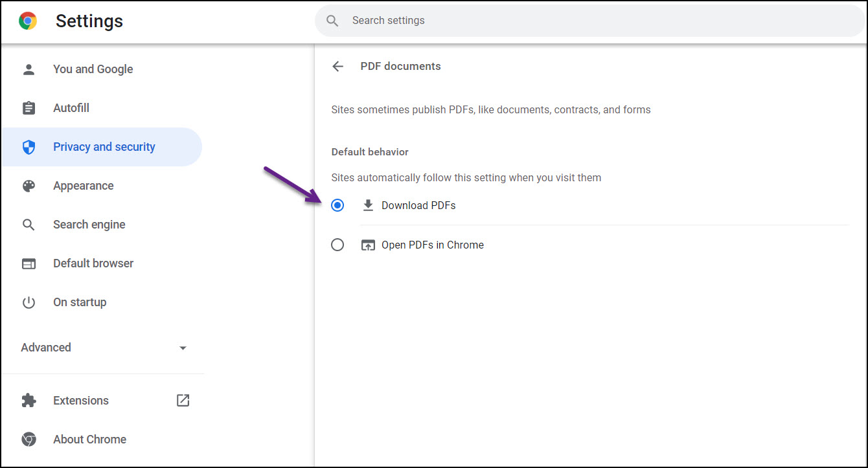The image size is (868, 468).
Task: Click the Open PDFs in Chrome label
Action: coord(433,245)
